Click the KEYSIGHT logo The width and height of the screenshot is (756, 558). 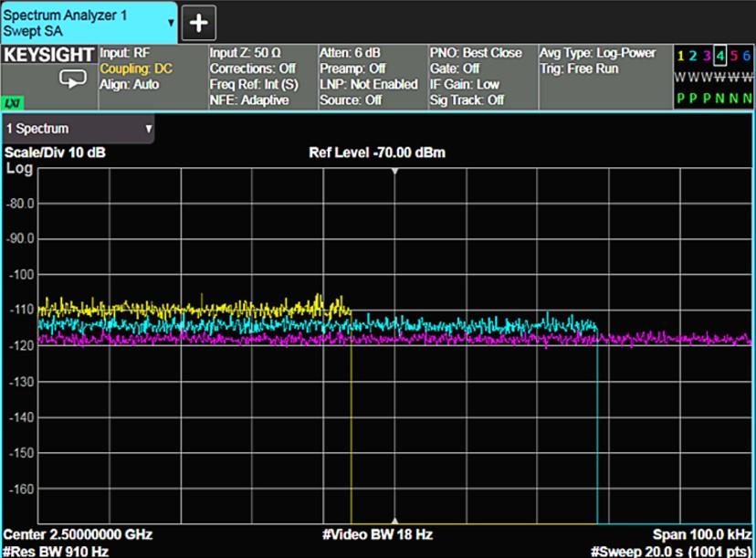tap(48, 55)
